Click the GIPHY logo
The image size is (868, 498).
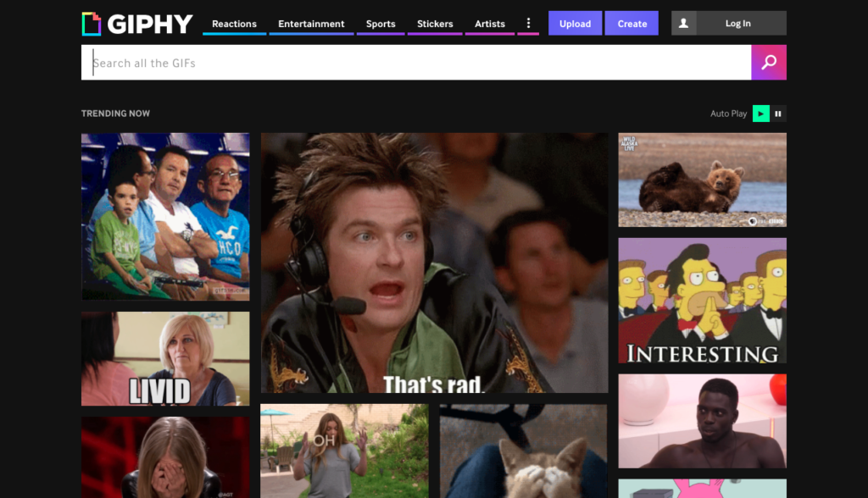point(137,24)
